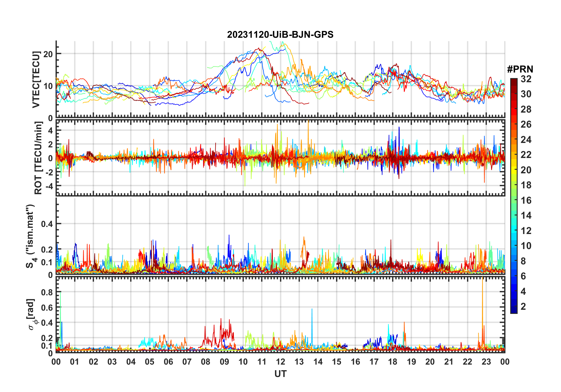This screenshot has width=561, height=392.
Task: Click UT axis hour label 05
Action: [x=150, y=362]
